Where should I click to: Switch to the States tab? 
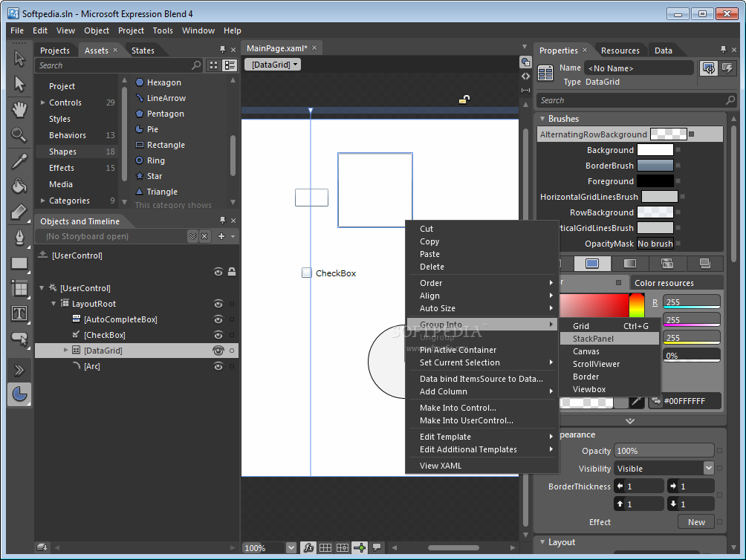coord(143,51)
